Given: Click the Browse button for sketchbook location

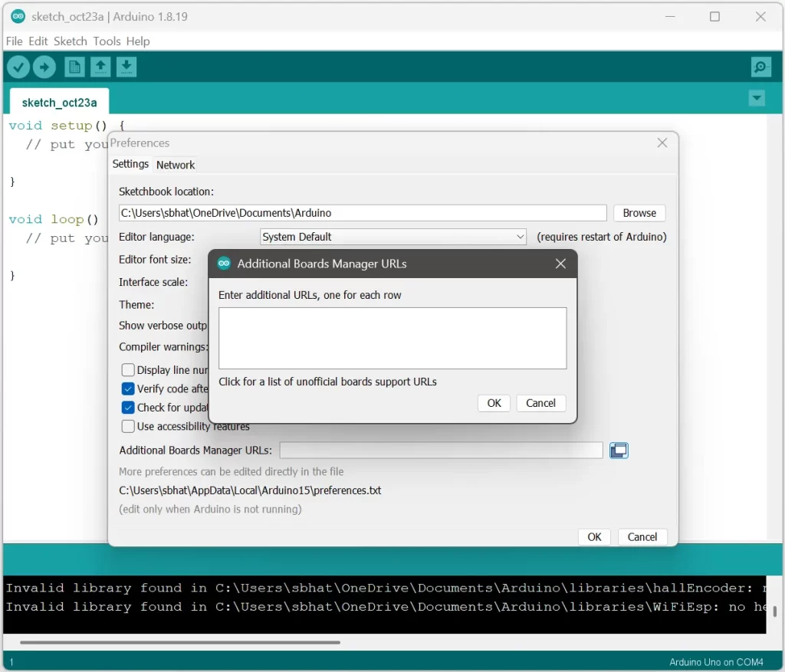Looking at the screenshot, I should click(639, 213).
